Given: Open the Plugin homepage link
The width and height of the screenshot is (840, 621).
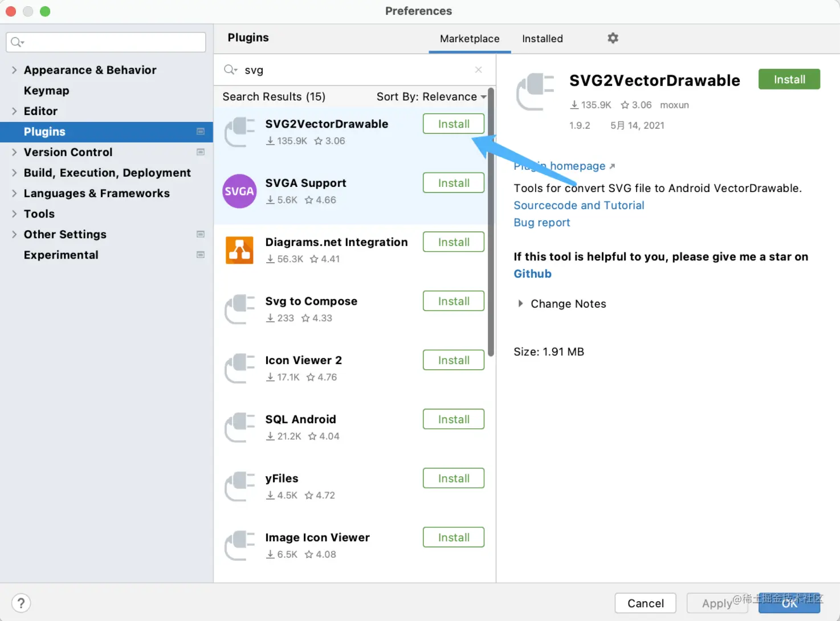Looking at the screenshot, I should [560, 166].
